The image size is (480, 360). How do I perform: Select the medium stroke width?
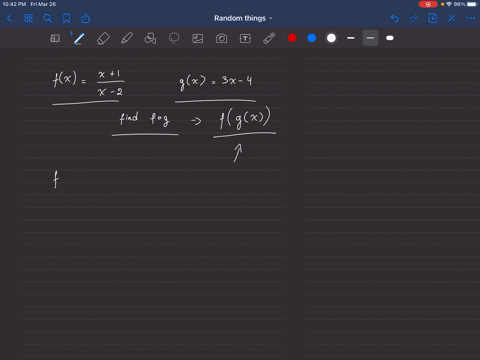pos(370,38)
